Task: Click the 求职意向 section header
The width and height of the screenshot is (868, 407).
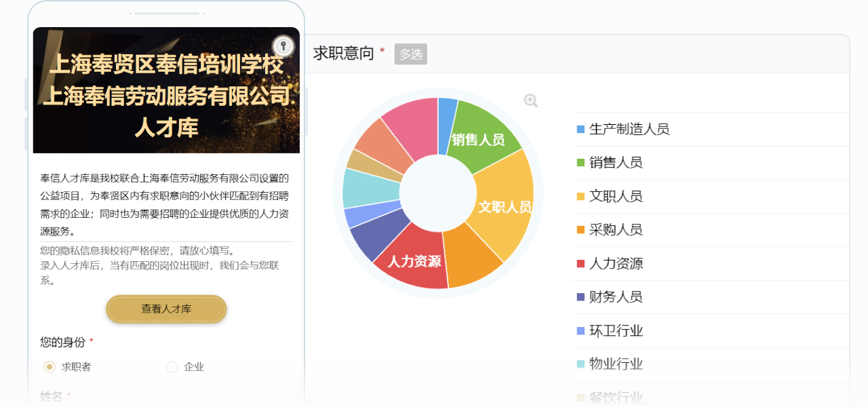Action: [x=344, y=54]
